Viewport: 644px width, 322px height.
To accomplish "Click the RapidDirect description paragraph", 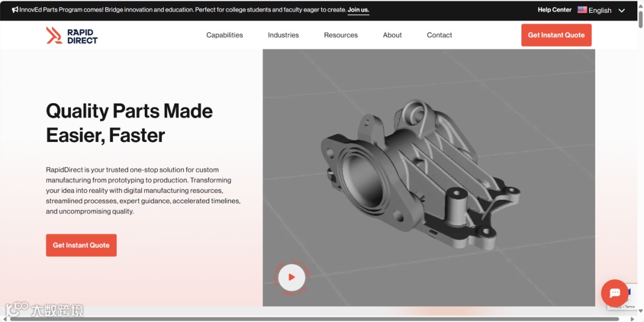I will (143, 191).
